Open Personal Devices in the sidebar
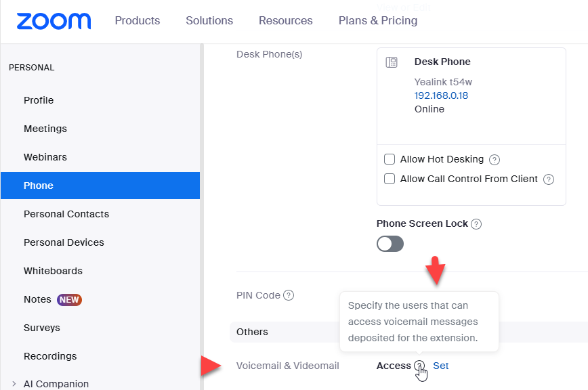This screenshot has height=390, width=588. [64, 242]
